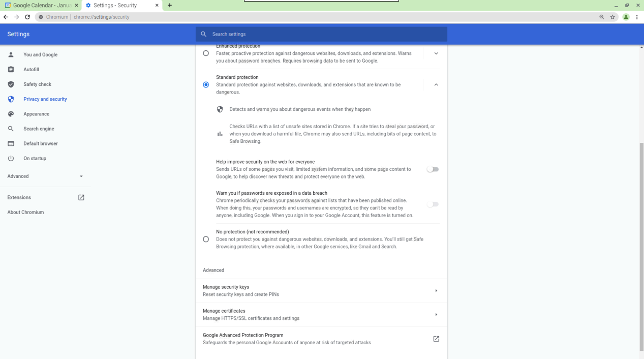
Task: Click the browser back arrow
Action: 6,17
